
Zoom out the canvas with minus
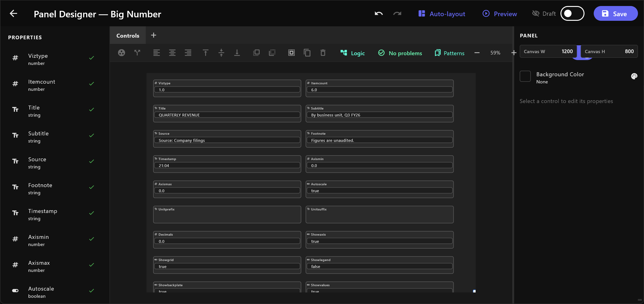click(x=477, y=53)
